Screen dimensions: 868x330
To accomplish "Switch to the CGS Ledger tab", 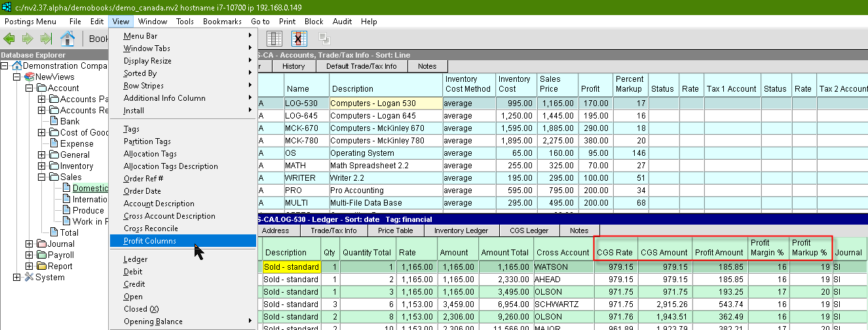I will pyautogui.click(x=529, y=230).
